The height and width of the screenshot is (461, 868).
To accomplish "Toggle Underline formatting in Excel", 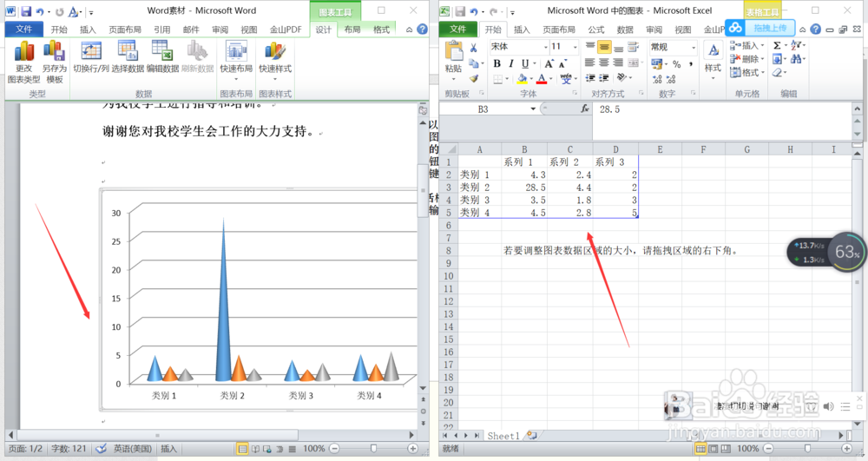I will point(525,63).
